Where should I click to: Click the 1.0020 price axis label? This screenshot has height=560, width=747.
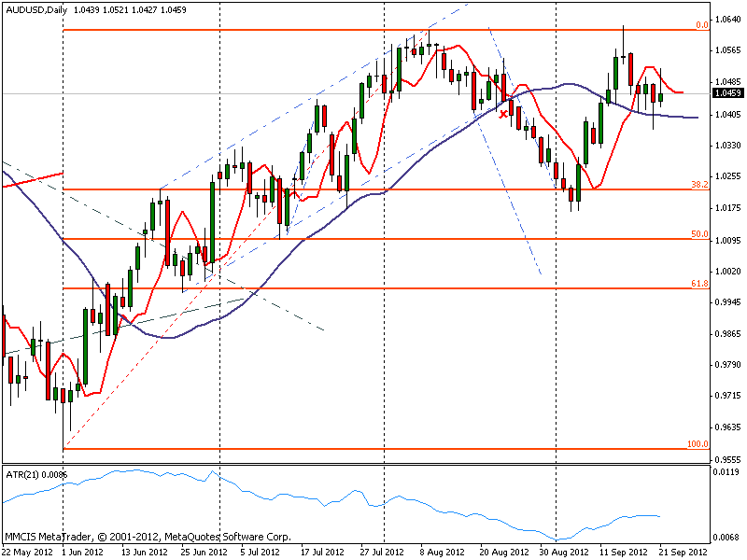728,272
